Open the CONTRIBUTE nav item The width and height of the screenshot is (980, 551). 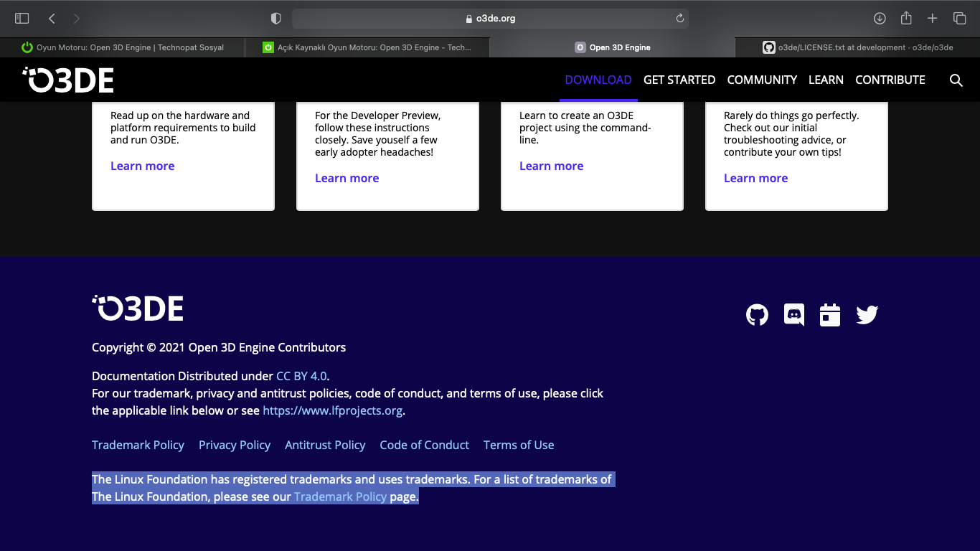(890, 80)
